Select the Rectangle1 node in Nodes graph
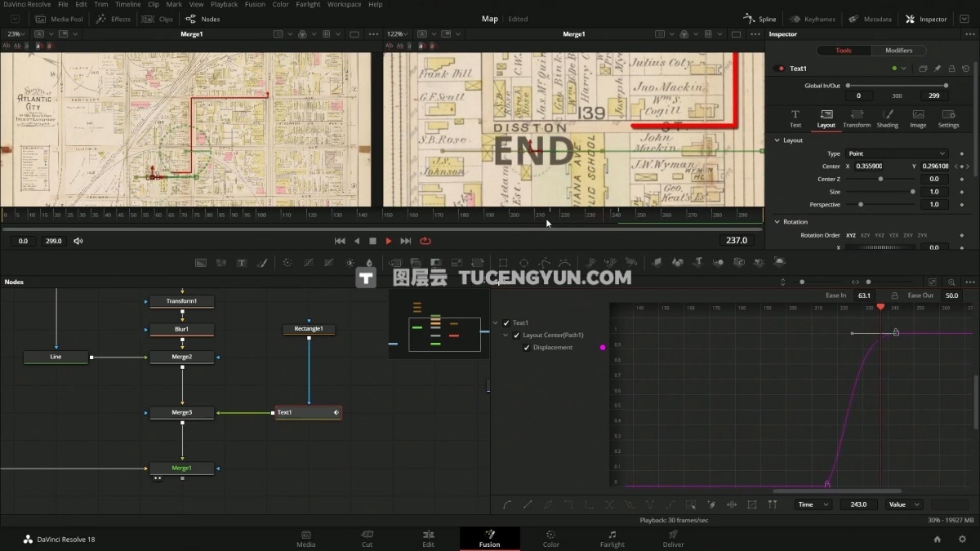 pyautogui.click(x=309, y=329)
